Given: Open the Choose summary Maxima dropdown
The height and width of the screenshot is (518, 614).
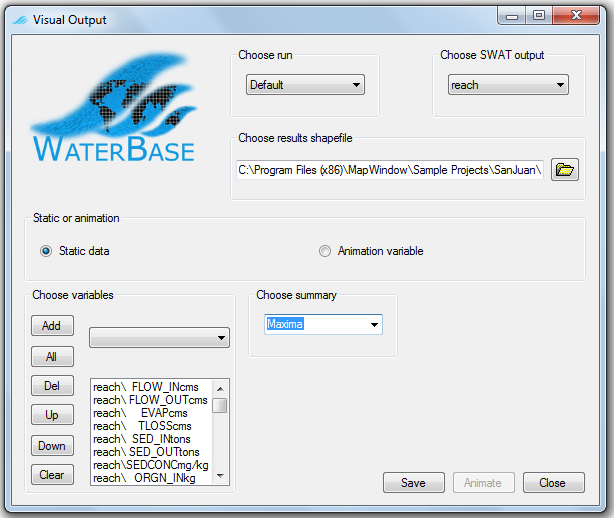Looking at the screenshot, I should tap(323, 324).
